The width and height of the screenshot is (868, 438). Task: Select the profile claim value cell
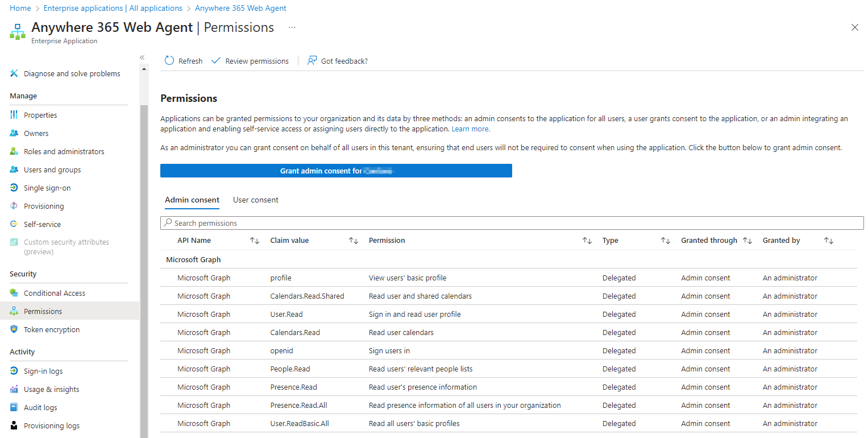point(281,278)
